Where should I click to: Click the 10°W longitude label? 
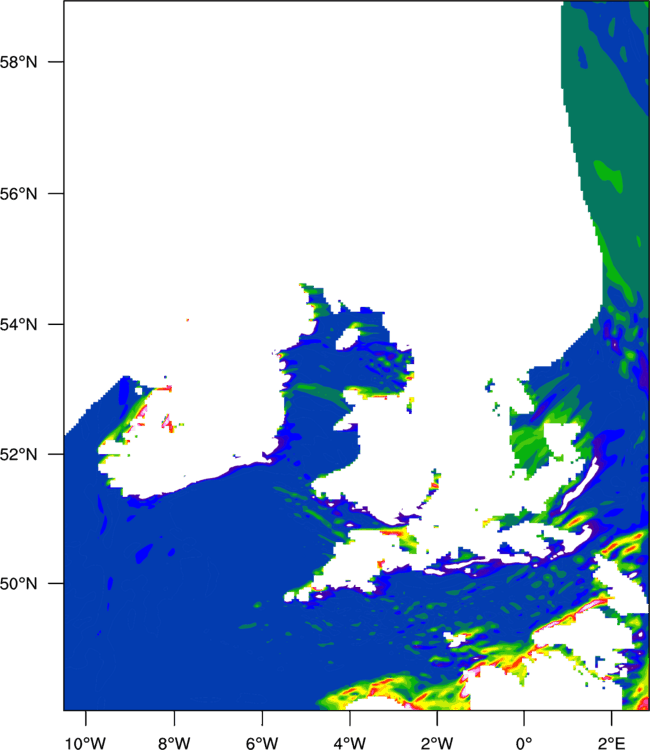coord(86,743)
